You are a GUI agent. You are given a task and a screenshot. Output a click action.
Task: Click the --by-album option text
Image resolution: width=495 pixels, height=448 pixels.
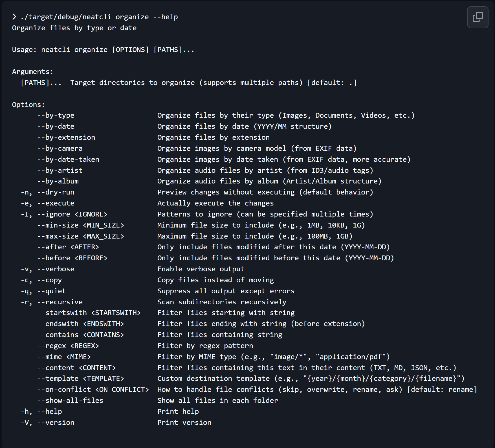coord(58,181)
